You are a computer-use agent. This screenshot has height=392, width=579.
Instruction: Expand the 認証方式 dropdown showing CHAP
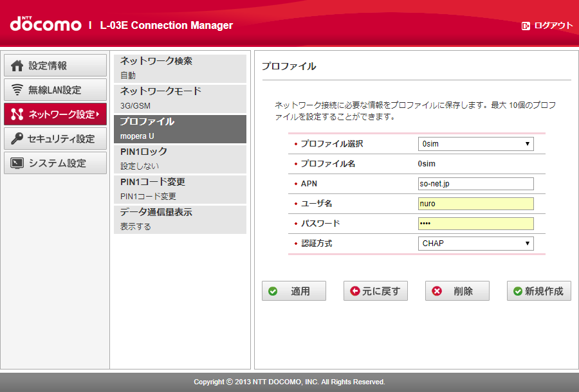[475, 243]
